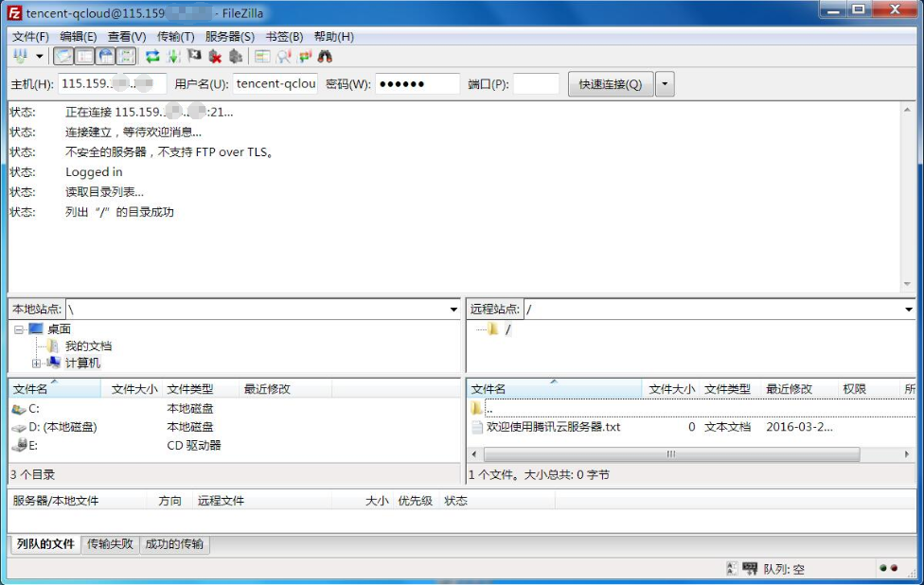Image resolution: width=924 pixels, height=585 pixels.
Task: Click the 快速连接(Q) button
Action: (x=610, y=84)
